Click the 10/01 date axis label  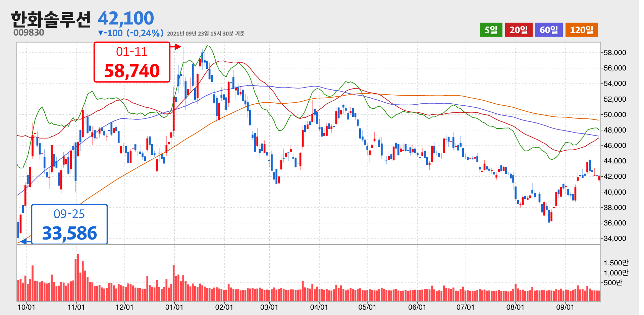26,307
